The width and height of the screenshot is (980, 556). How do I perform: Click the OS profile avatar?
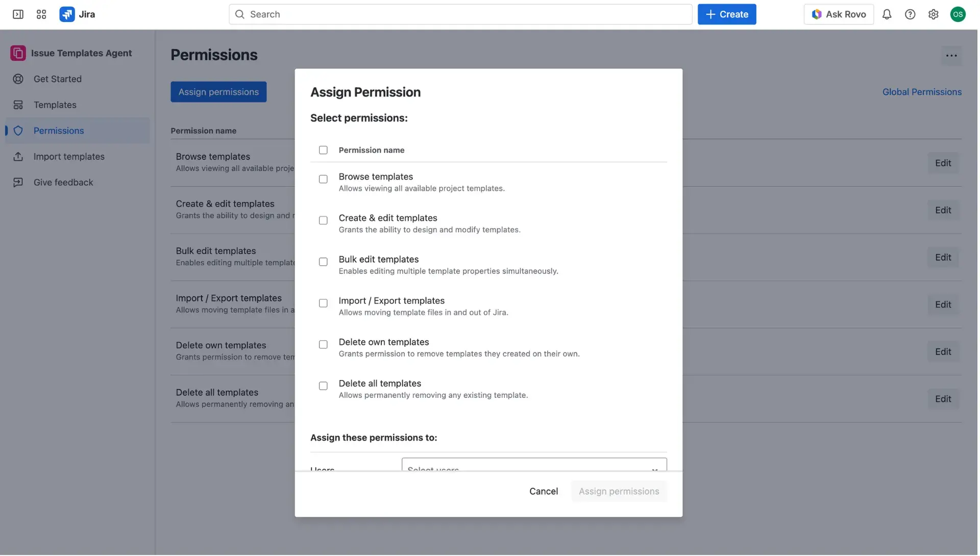tap(958, 14)
